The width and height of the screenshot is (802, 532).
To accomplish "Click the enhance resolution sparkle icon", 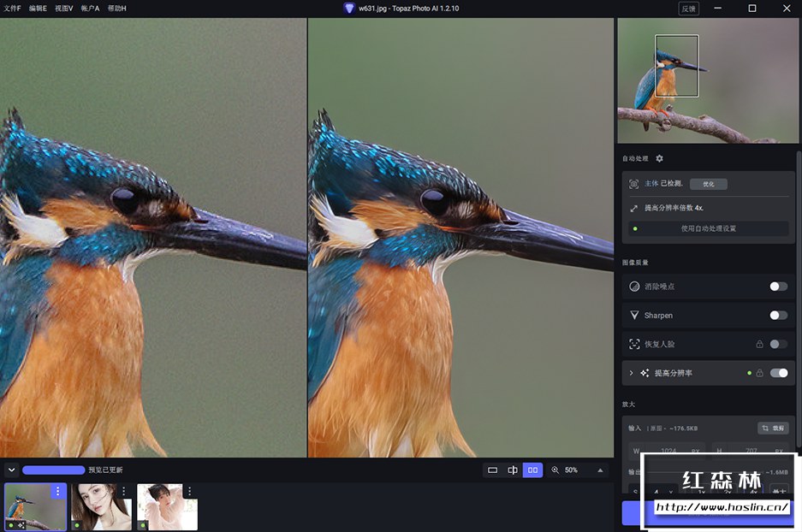I will [645, 373].
